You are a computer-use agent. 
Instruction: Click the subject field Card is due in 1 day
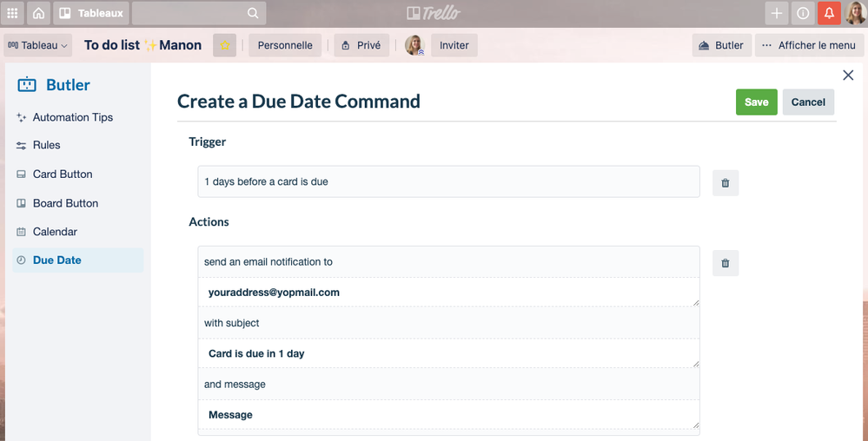coord(448,353)
